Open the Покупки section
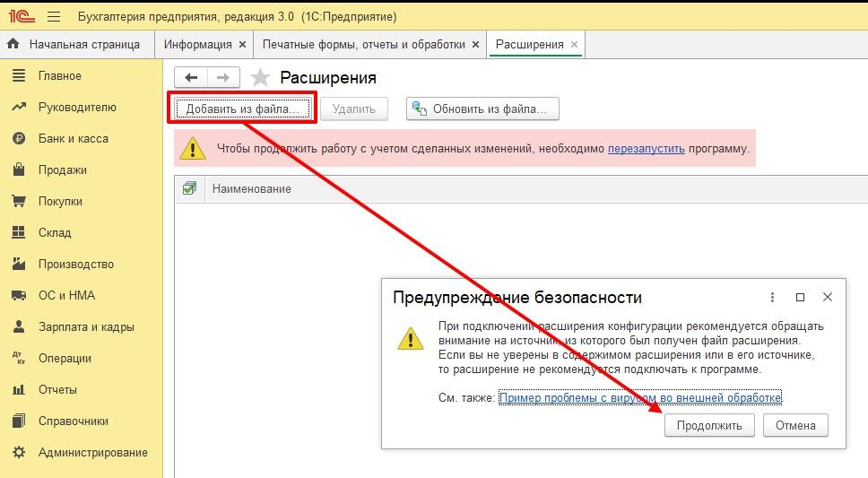The height and width of the screenshot is (478, 868). pos(60,202)
